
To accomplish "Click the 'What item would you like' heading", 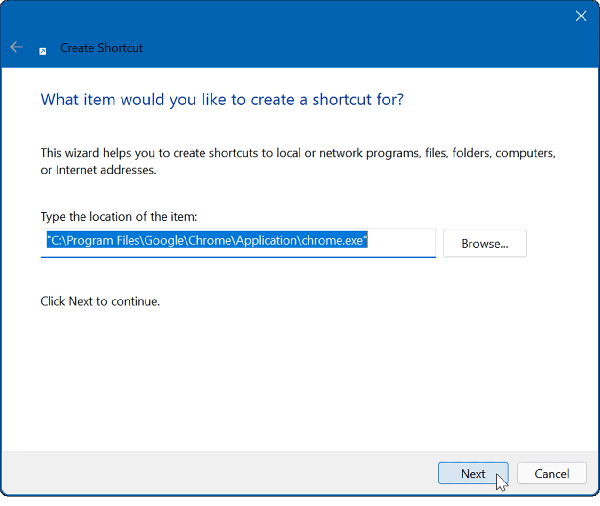I will (x=222, y=100).
